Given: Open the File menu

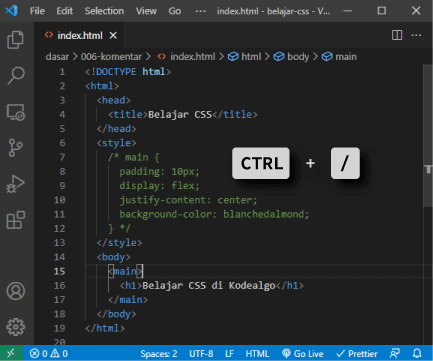Looking at the screenshot, I should click(37, 11).
